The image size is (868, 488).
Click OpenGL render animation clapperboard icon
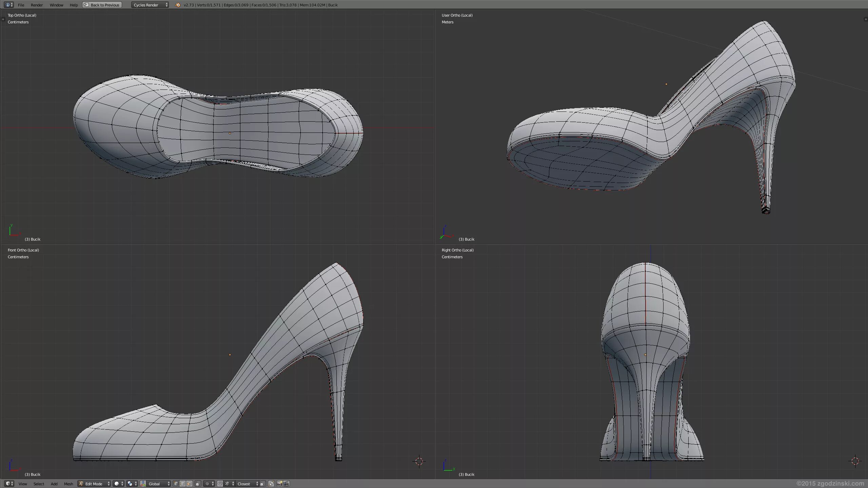(x=286, y=484)
